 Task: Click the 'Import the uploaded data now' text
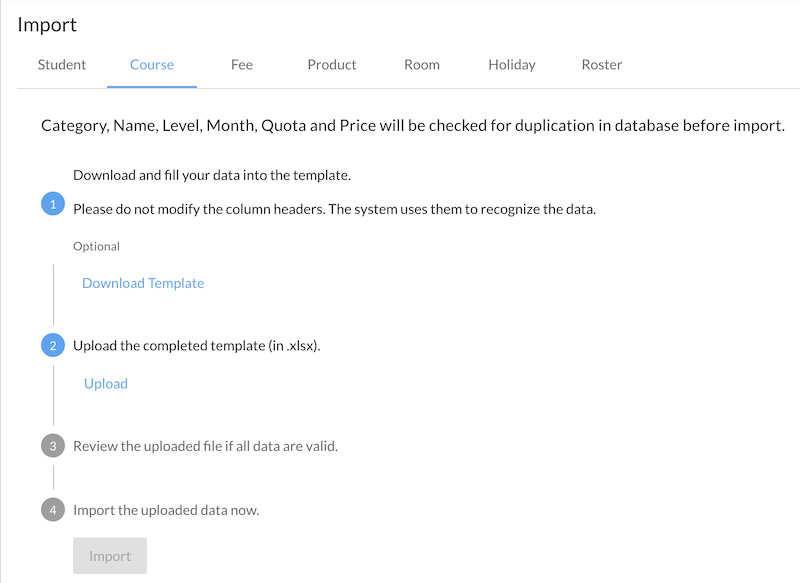(x=166, y=510)
